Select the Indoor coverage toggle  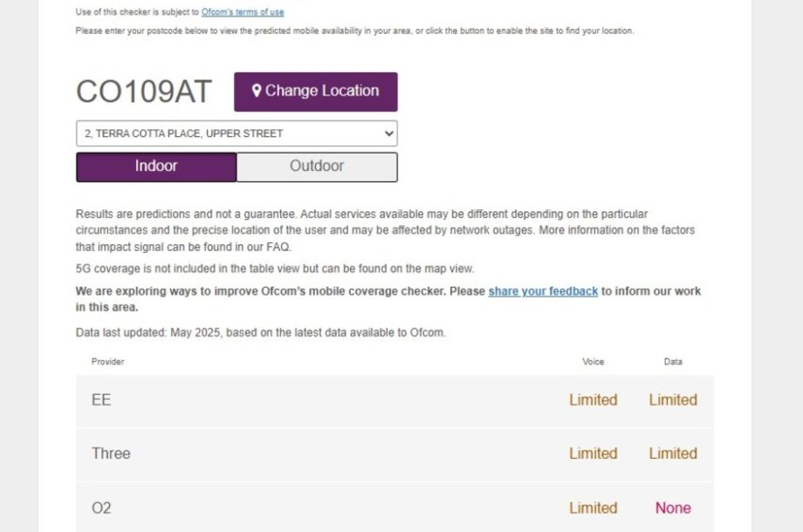pos(156,167)
